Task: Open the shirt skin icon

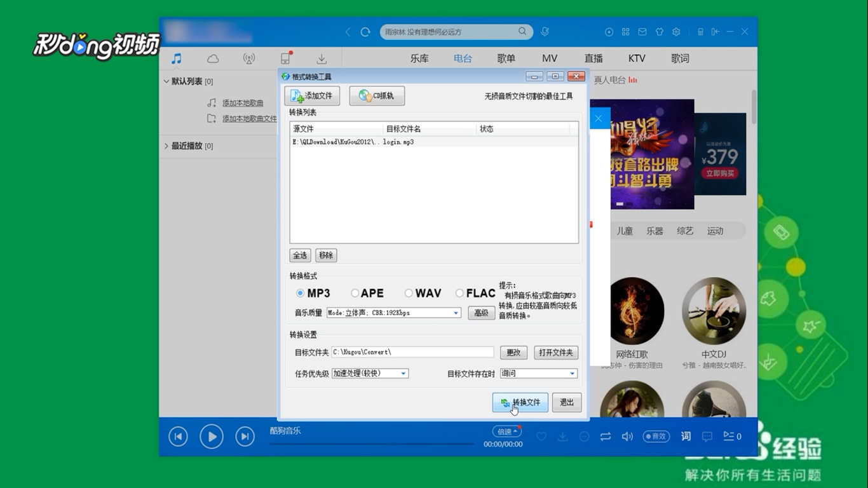Action: coord(660,32)
